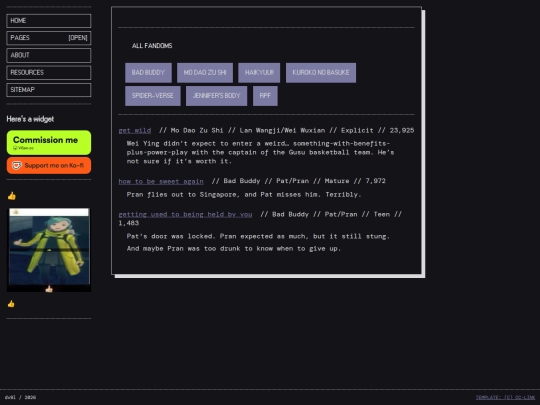540x405 pixels.
Task: Filter by JENNIFER'S BODY fandom
Action: coord(216,96)
